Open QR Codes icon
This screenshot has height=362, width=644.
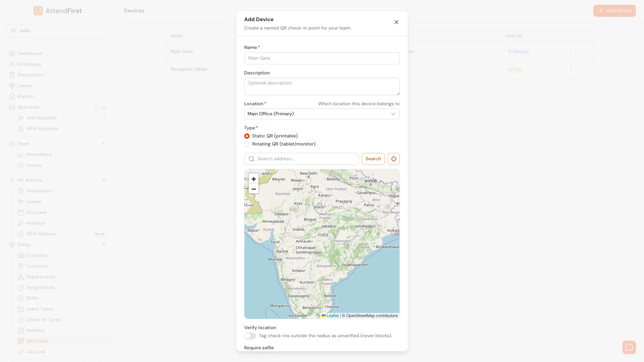point(21,341)
